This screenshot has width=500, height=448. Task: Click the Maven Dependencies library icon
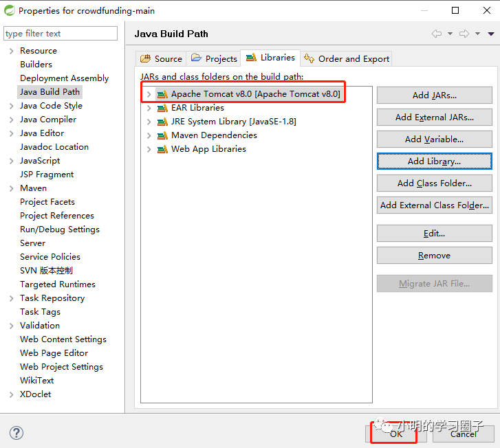[162, 135]
